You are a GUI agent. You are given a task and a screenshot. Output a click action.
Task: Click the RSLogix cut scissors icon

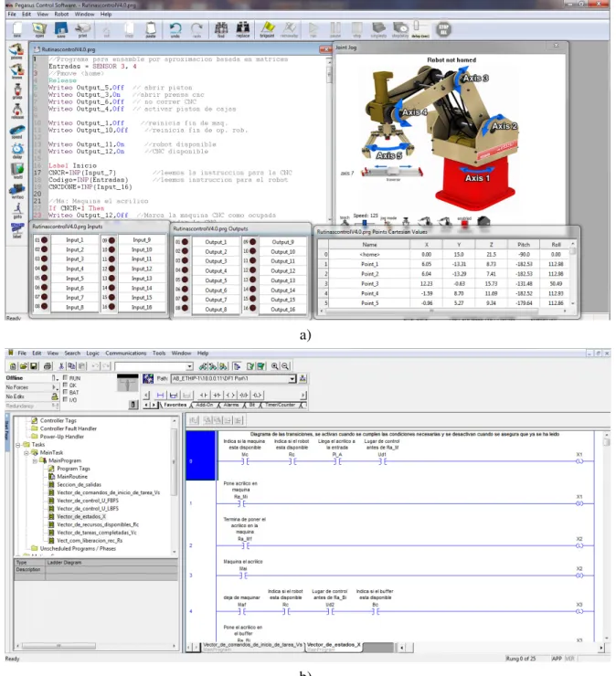pos(61,366)
